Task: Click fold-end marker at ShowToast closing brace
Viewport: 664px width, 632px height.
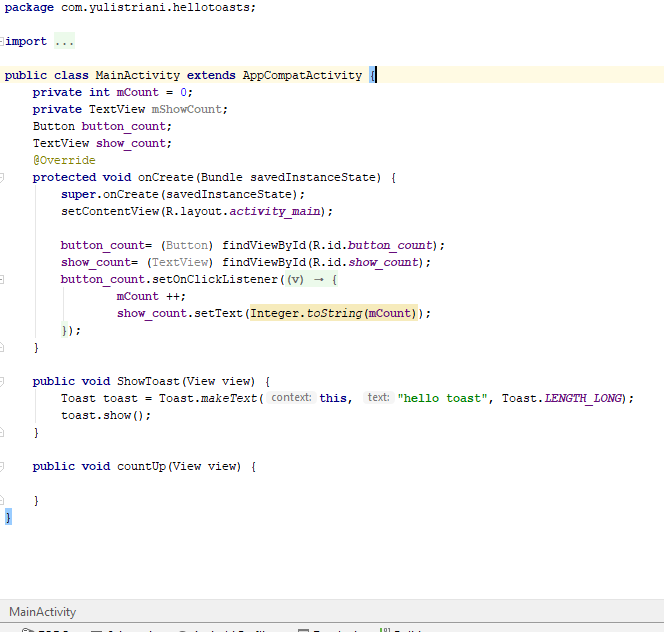Action: [x=2, y=432]
